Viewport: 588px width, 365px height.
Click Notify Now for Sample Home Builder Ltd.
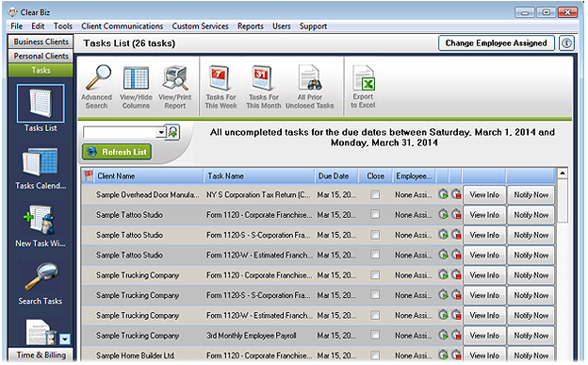coord(531,356)
